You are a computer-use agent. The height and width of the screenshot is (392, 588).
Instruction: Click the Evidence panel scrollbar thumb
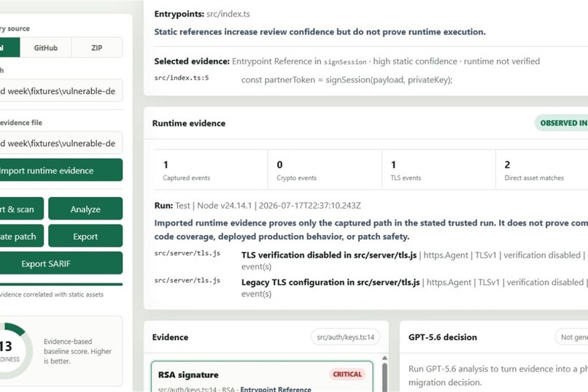(x=384, y=377)
